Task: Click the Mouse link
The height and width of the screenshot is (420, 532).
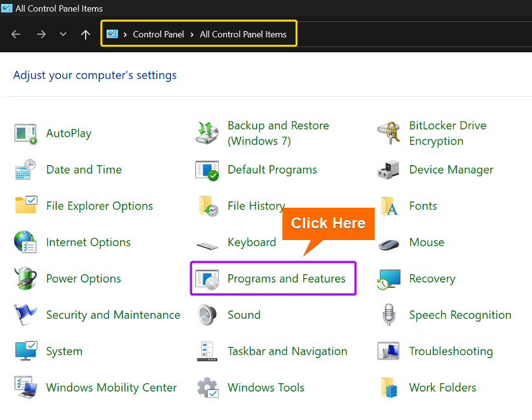Action: click(x=426, y=242)
